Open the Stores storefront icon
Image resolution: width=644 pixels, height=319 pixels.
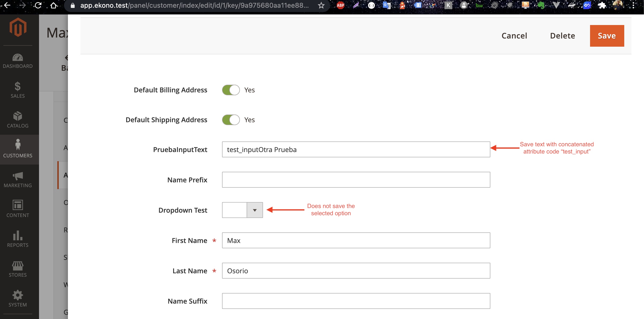click(x=18, y=269)
